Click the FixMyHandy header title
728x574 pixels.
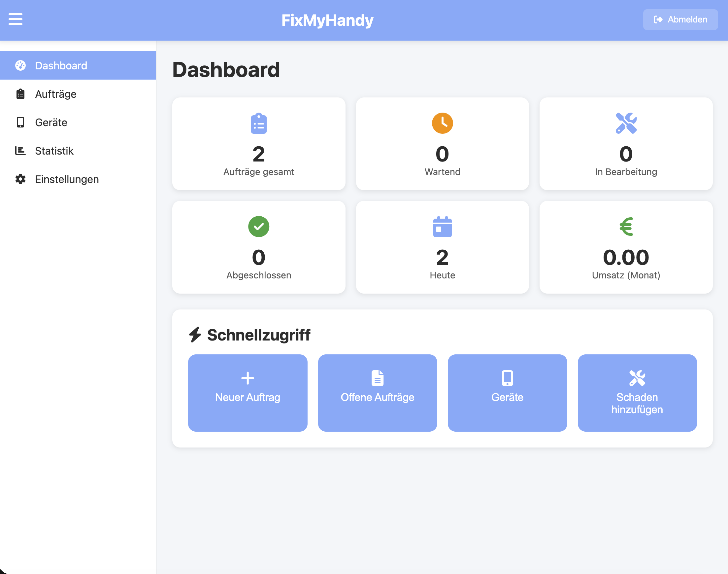(327, 19)
